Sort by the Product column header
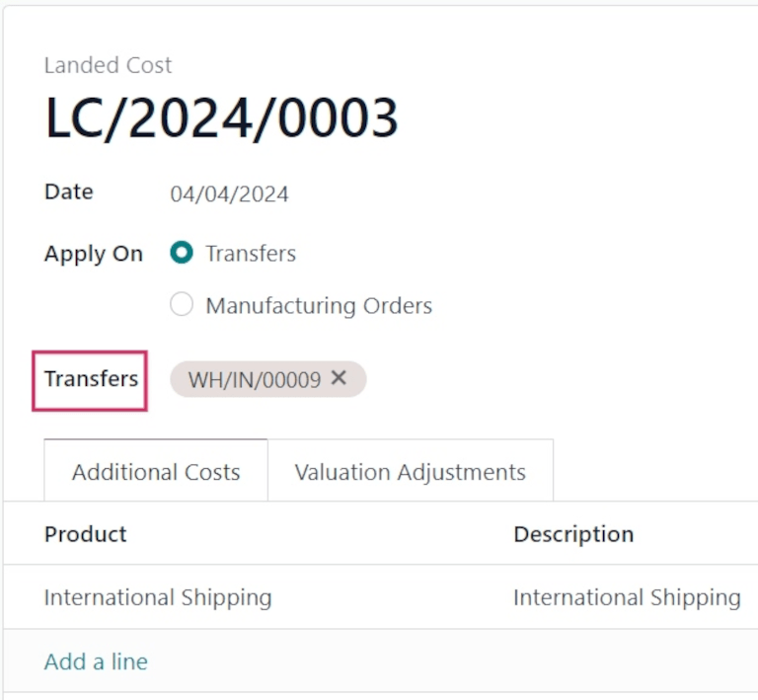This screenshot has width=758, height=700. (x=86, y=534)
